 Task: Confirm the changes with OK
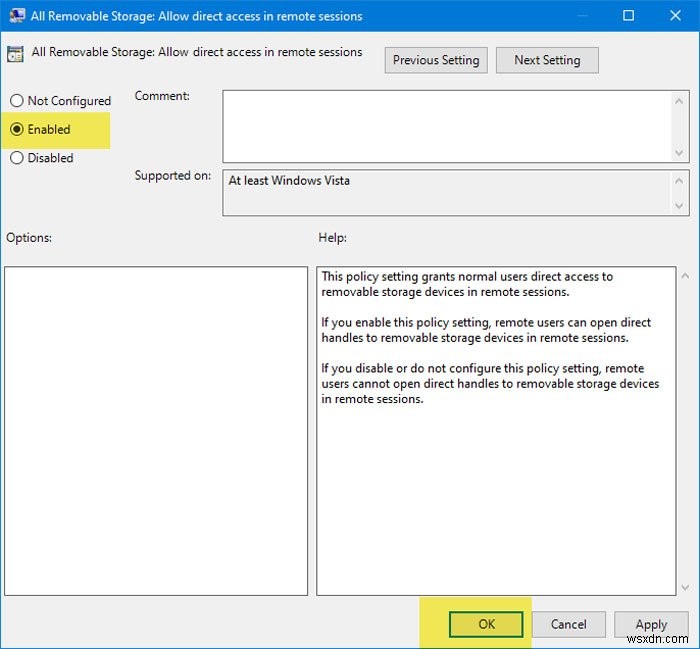486,624
